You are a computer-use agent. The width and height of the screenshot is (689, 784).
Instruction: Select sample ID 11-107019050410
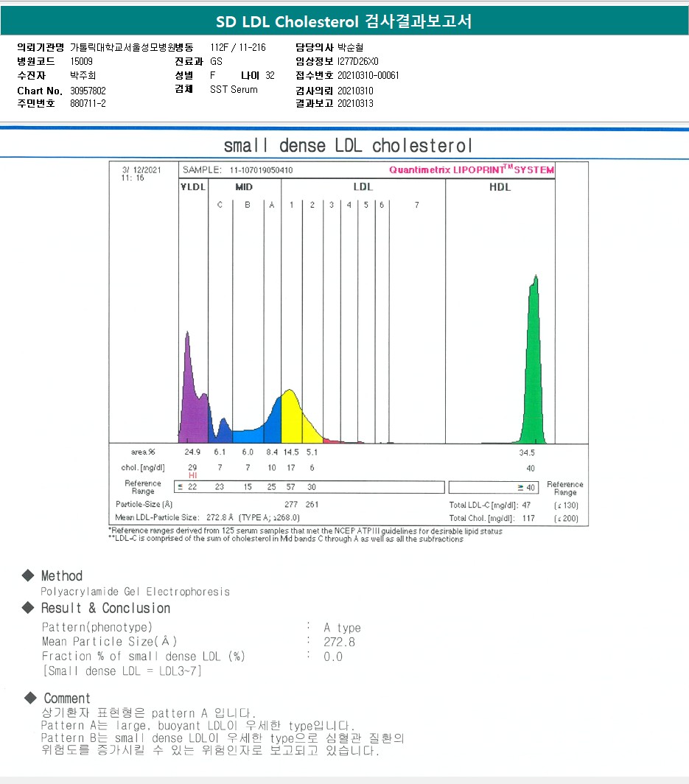(261, 170)
